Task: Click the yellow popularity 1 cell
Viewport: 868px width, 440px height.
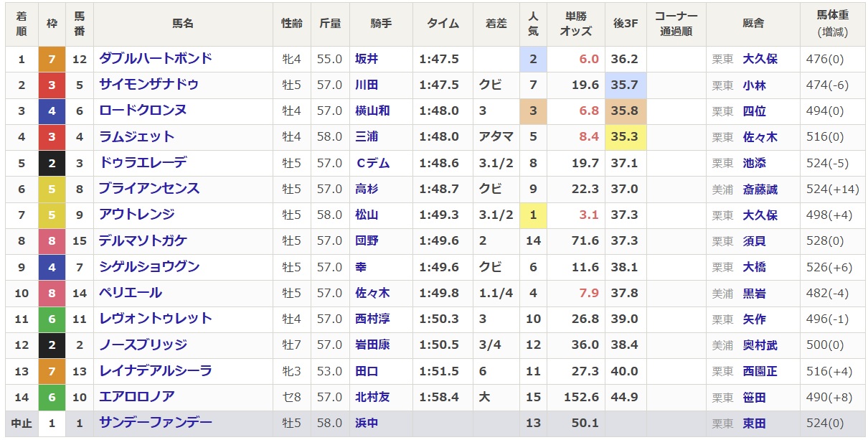Action: point(533,215)
